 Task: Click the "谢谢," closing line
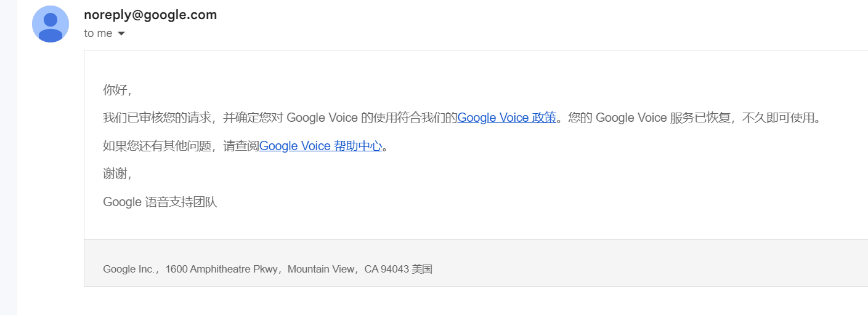tap(118, 174)
